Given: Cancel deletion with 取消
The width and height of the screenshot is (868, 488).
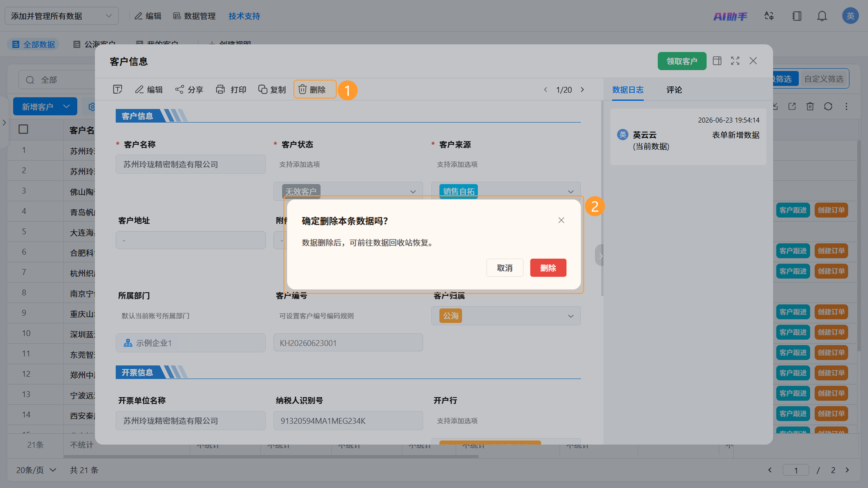Looking at the screenshot, I should point(505,268).
